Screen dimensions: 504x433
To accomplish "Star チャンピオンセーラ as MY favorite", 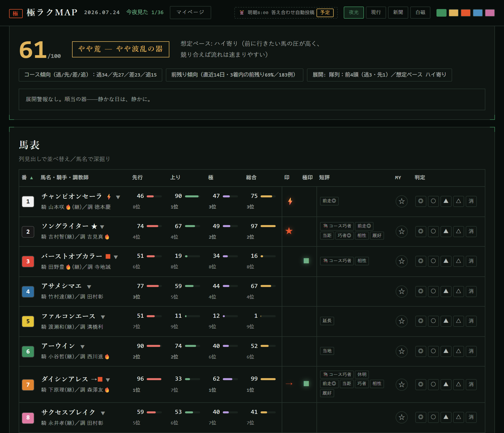I will [401, 201].
